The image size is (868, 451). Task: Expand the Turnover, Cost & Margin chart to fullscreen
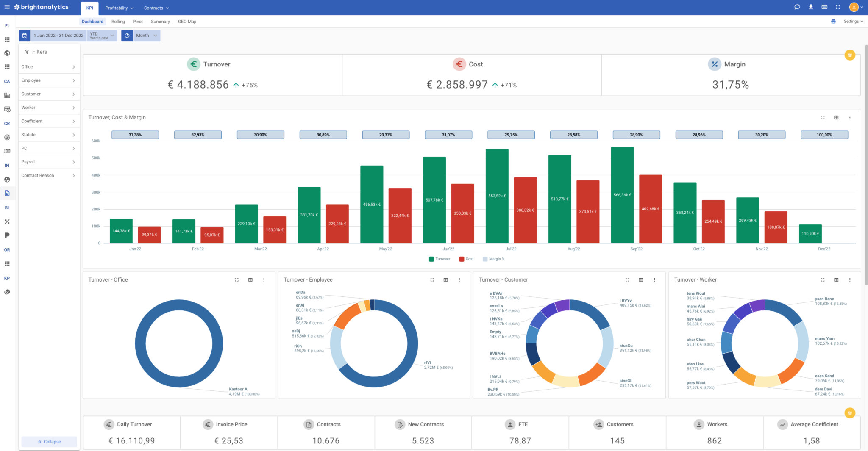823,117
